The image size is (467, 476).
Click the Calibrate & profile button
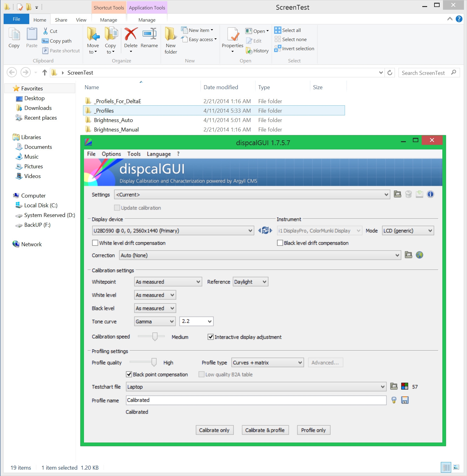click(x=265, y=430)
